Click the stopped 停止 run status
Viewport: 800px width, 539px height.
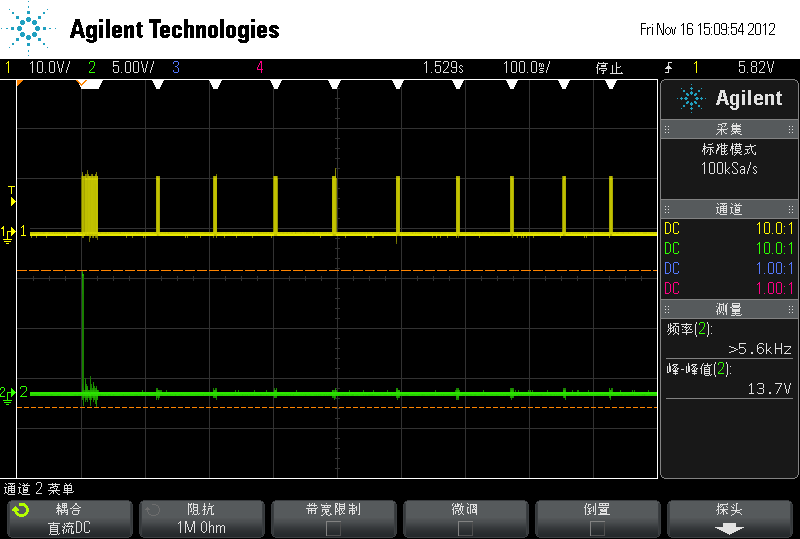(609, 68)
